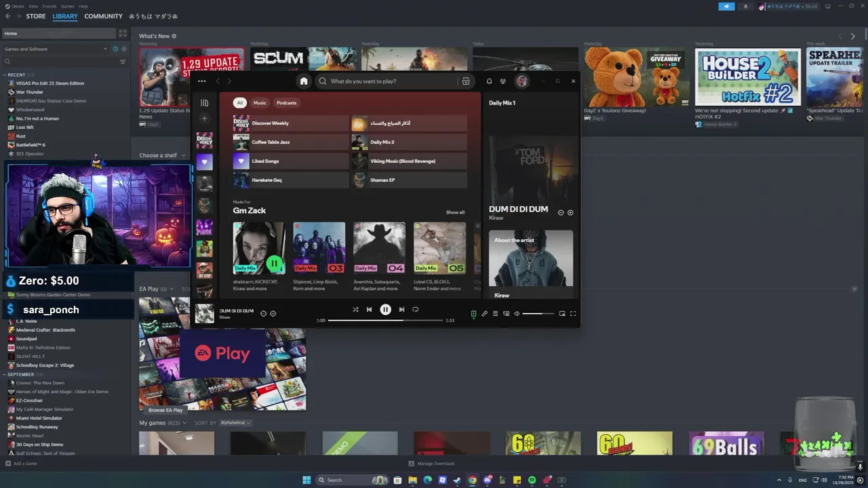Toggle Steam recent activity clock filter
This screenshot has width=868, height=488.
(x=115, y=49)
